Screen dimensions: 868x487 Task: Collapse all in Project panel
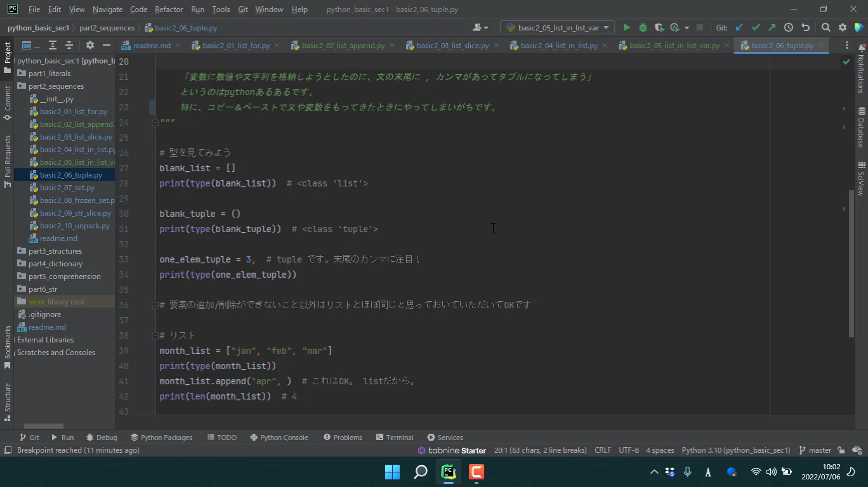[x=69, y=45]
